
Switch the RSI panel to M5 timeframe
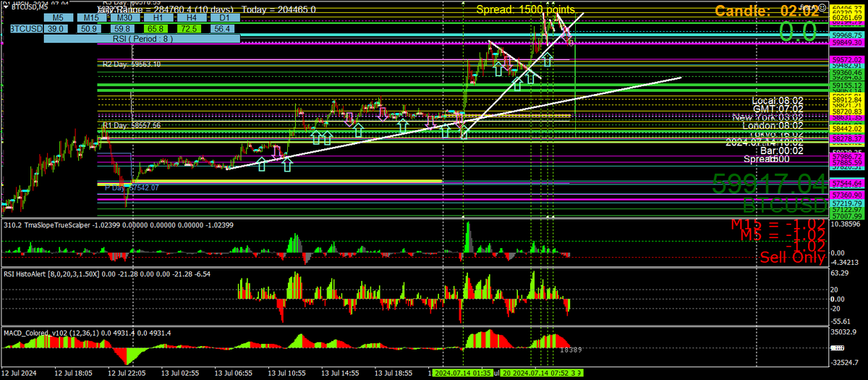59,17
